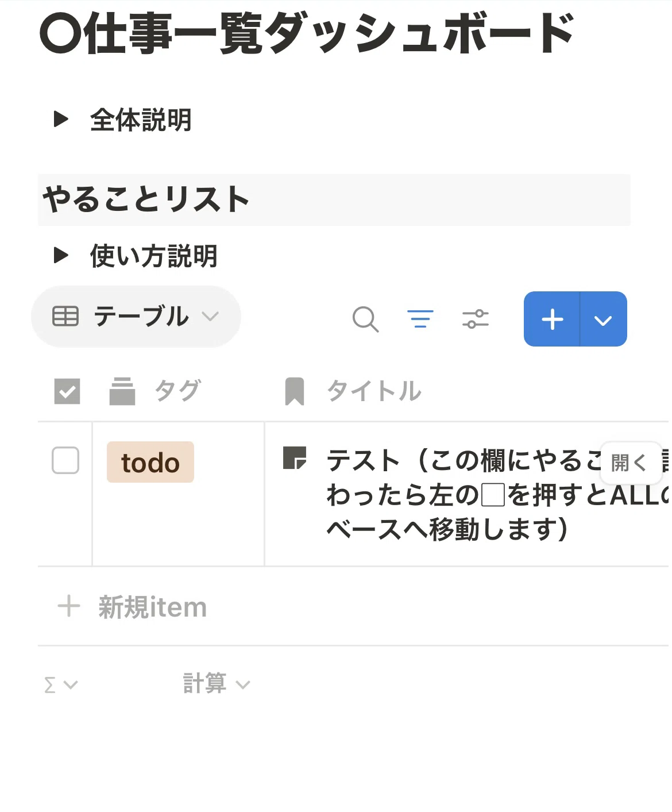Add a row with 新規item
This screenshot has height=812, width=672.
pyautogui.click(x=132, y=607)
